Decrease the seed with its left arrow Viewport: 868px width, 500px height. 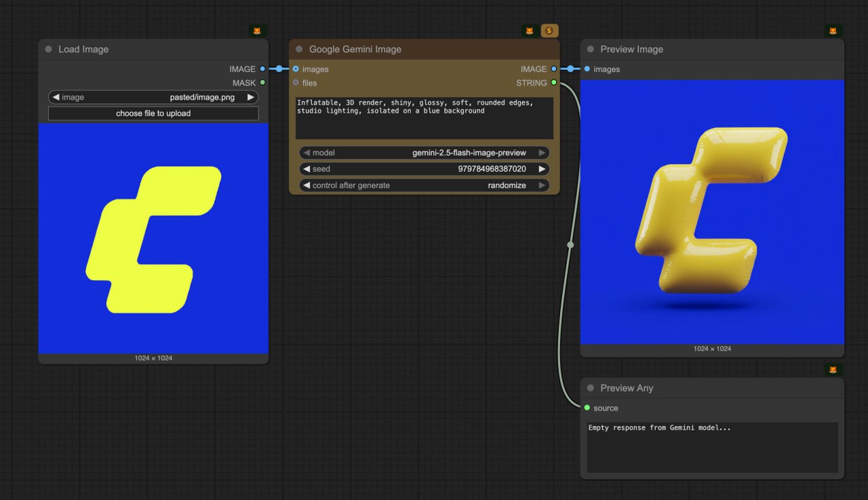pyautogui.click(x=307, y=169)
